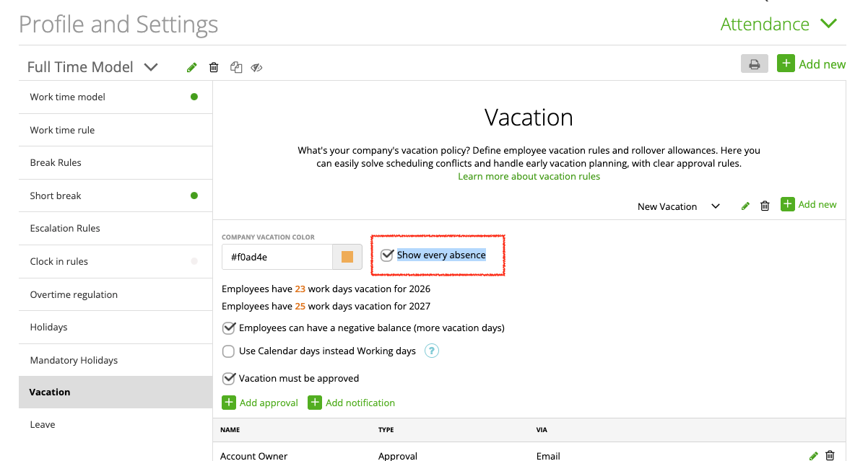Select Break Rules from the sidebar
The height and width of the screenshot is (461, 868).
(x=56, y=162)
